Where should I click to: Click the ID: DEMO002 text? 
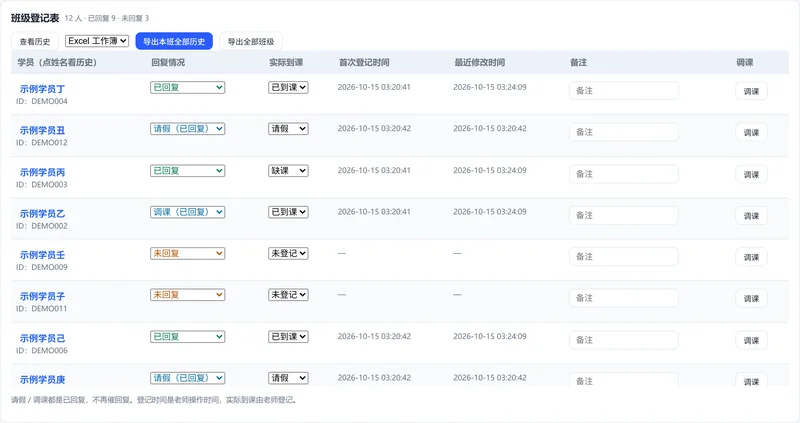[42, 226]
